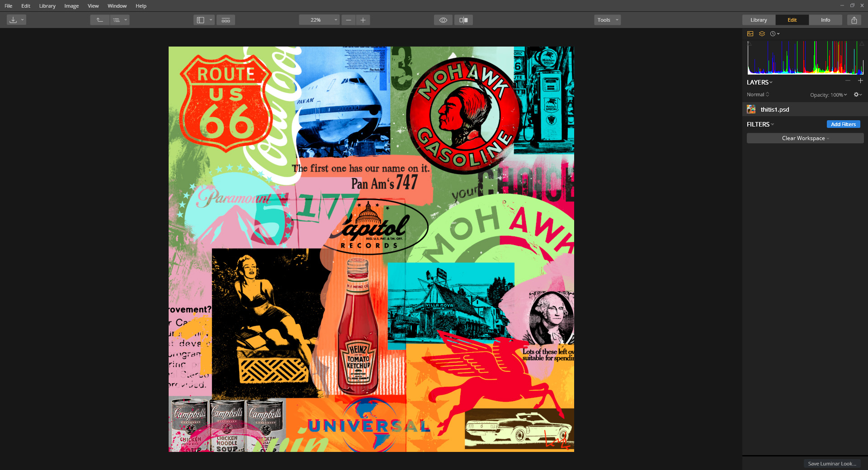
Task: Open the View menu
Action: point(93,6)
